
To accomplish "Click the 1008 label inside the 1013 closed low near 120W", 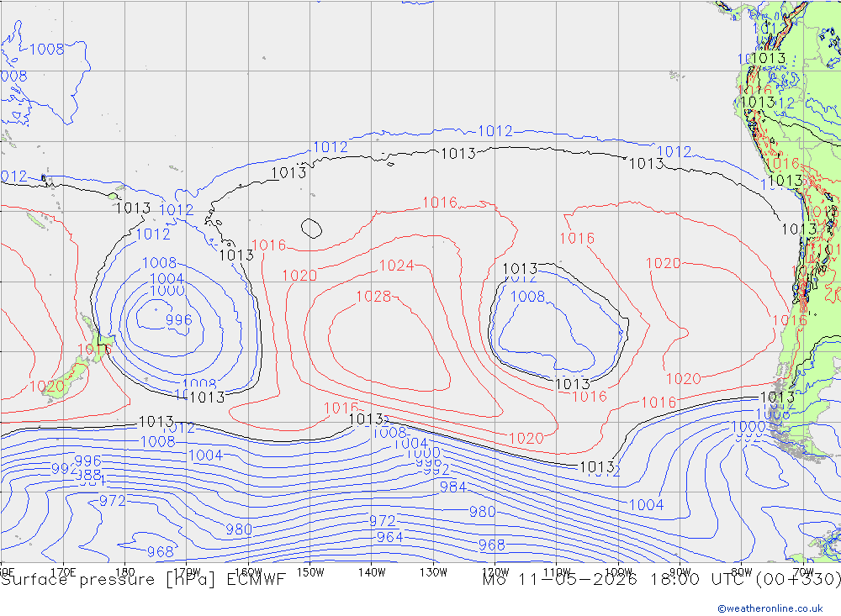I will point(527,297).
